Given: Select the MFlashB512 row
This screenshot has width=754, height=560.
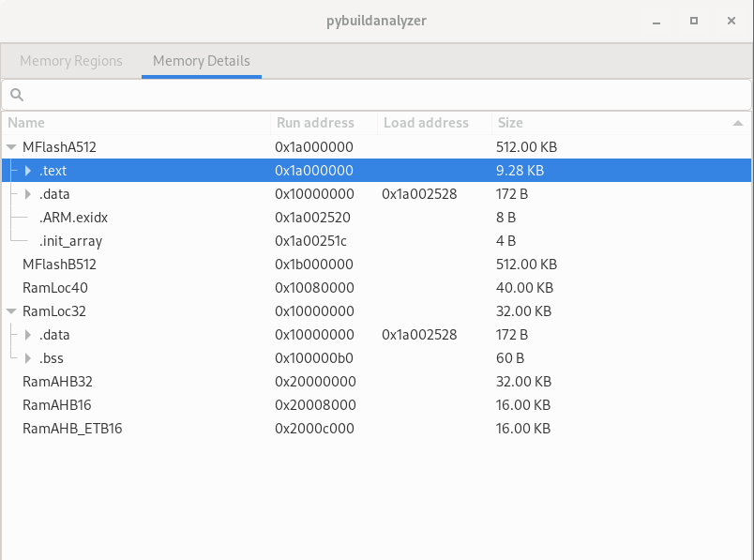Looking at the screenshot, I should click(x=376, y=265).
